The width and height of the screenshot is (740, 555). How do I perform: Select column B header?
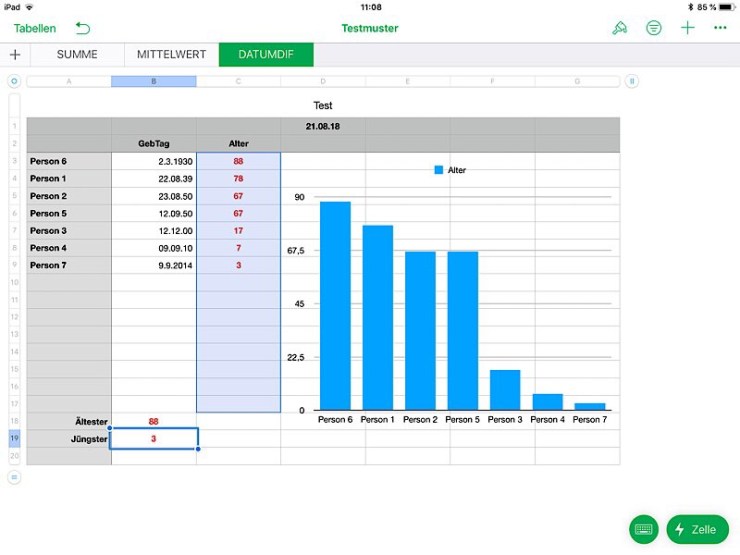pos(153,82)
